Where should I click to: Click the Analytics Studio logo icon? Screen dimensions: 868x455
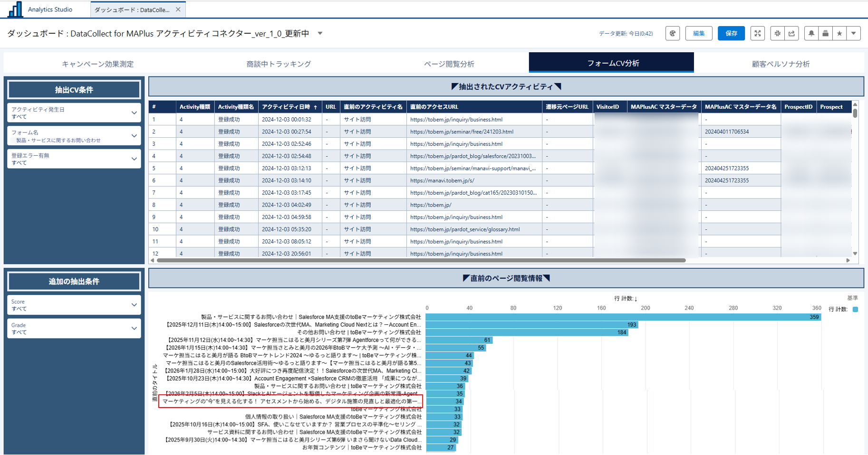(x=15, y=9)
